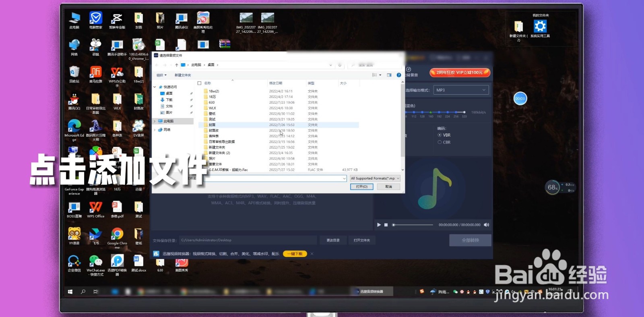The height and width of the screenshot is (317, 644).
Task: Open the 企业微信 desktop shortcut
Action: [x=74, y=263]
